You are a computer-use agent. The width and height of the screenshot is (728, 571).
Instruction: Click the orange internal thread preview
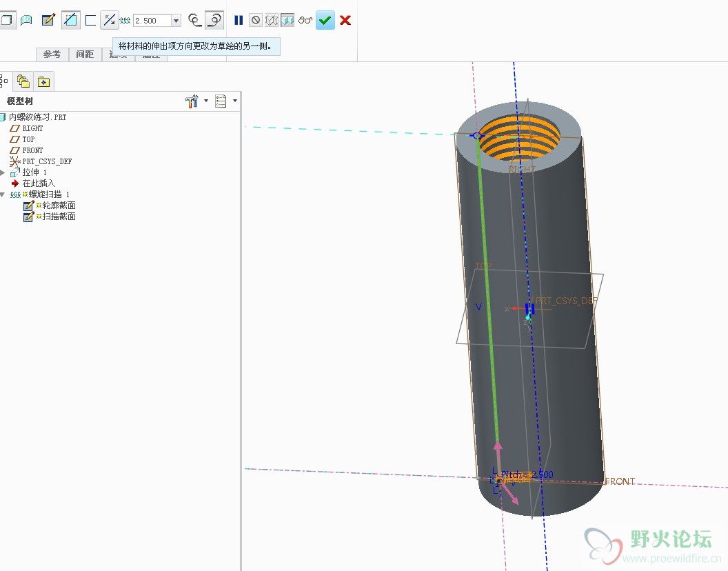pyautogui.click(x=519, y=136)
